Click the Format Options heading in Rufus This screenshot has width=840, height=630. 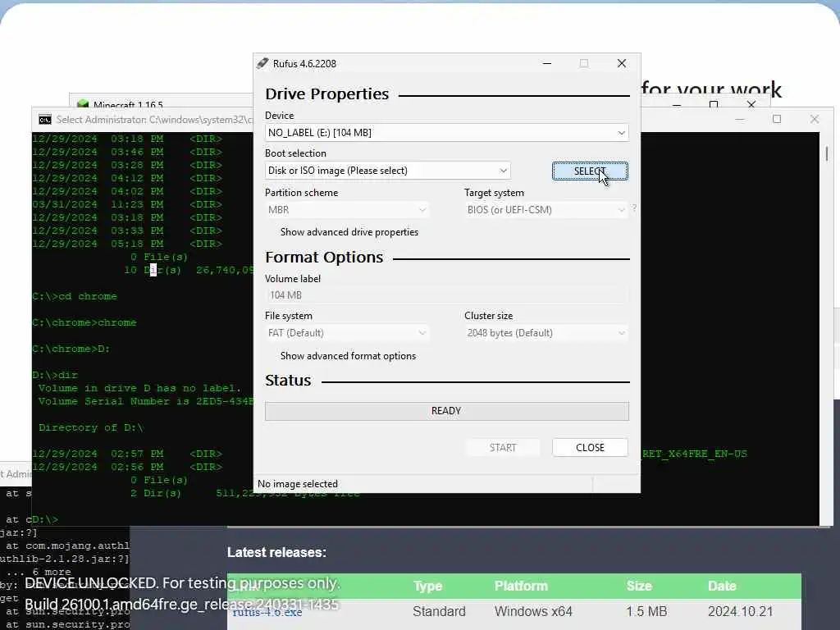pyautogui.click(x=324, y=257)
